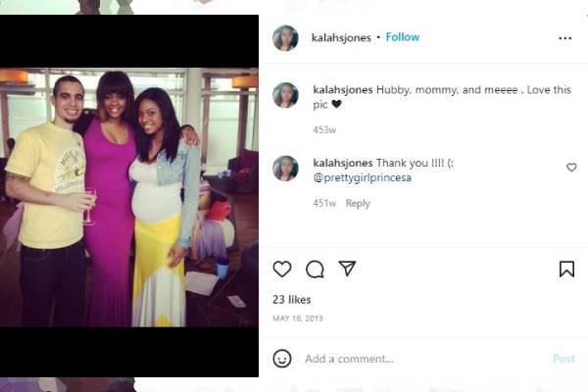Open comment bubble icon
588x392 pixels.
(315, 269)
